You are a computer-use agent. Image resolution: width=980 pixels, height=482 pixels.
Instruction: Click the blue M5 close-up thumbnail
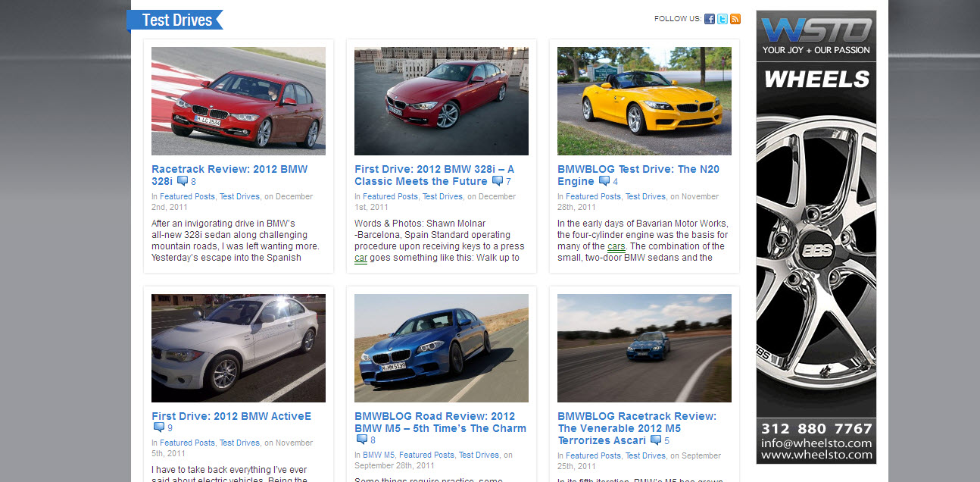(441, 348)
